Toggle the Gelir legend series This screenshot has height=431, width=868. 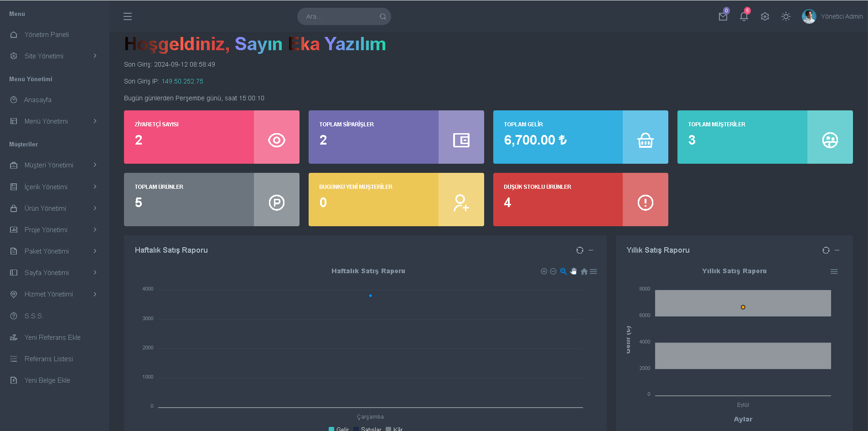click(x=339, y=429)
